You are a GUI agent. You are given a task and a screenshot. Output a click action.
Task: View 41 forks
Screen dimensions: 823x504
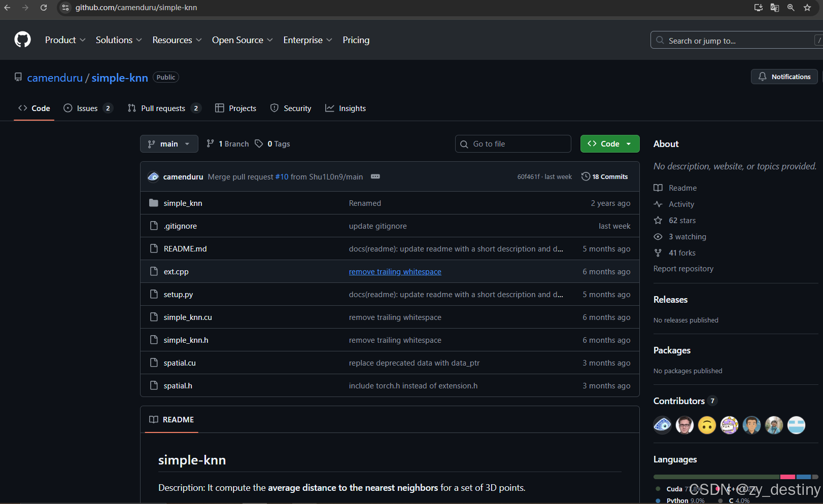click(x=682, y=253)
